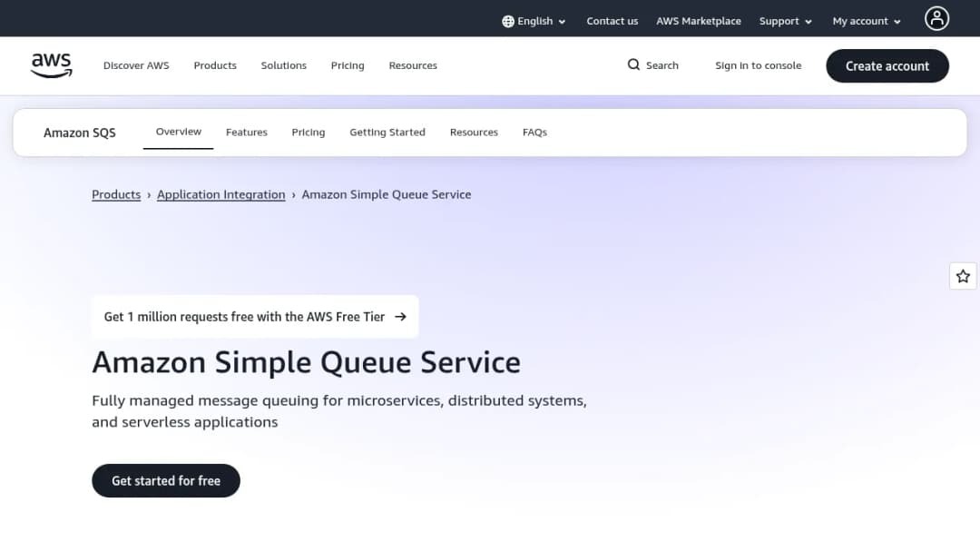
Task: Click the Amazon Simple Queue Service breadcrumb text
Action: [387, 194]
